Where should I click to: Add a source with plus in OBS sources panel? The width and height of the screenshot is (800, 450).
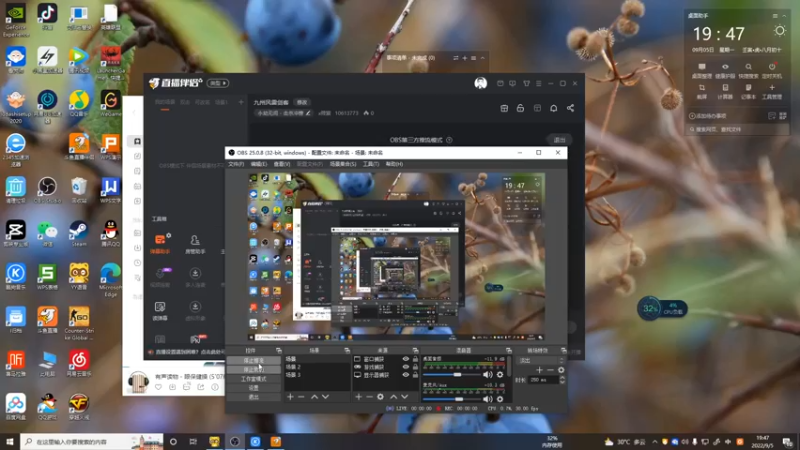[358, 397]
